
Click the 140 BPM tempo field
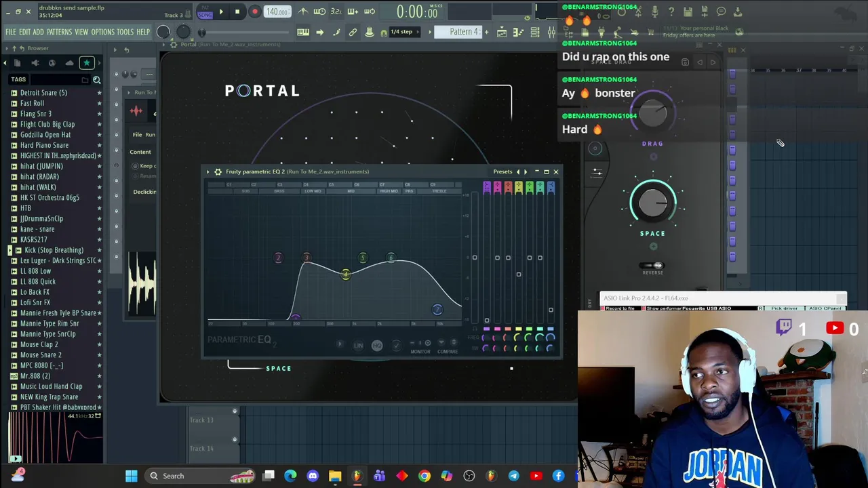point(277,12)
